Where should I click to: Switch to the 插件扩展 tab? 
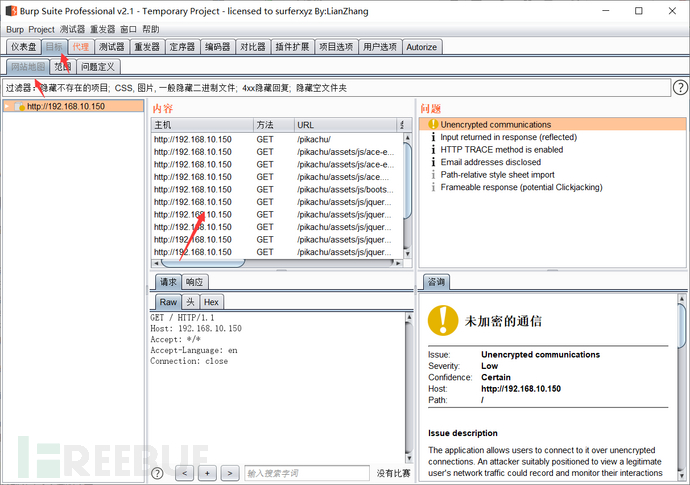click(x=292, y=47)
